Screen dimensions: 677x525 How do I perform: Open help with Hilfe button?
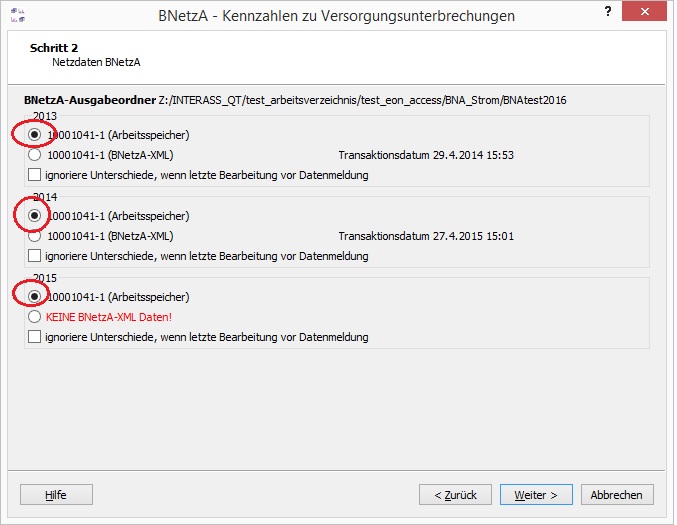pos(56,494)
